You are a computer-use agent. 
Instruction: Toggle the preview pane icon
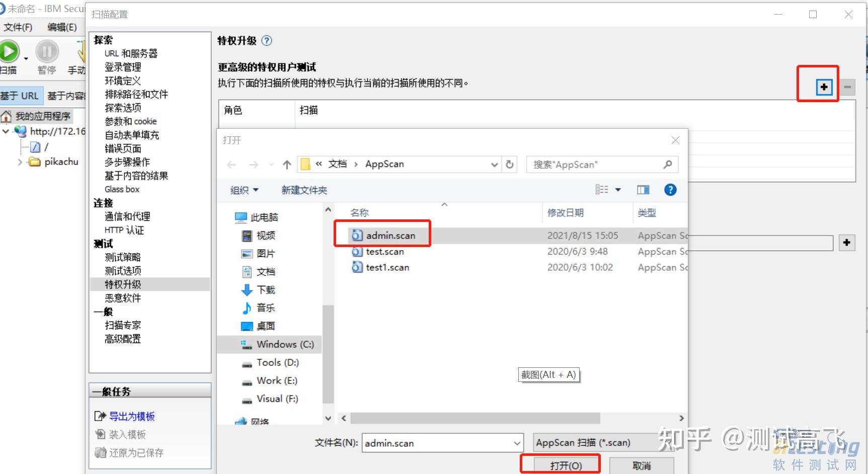click(643, 190)
